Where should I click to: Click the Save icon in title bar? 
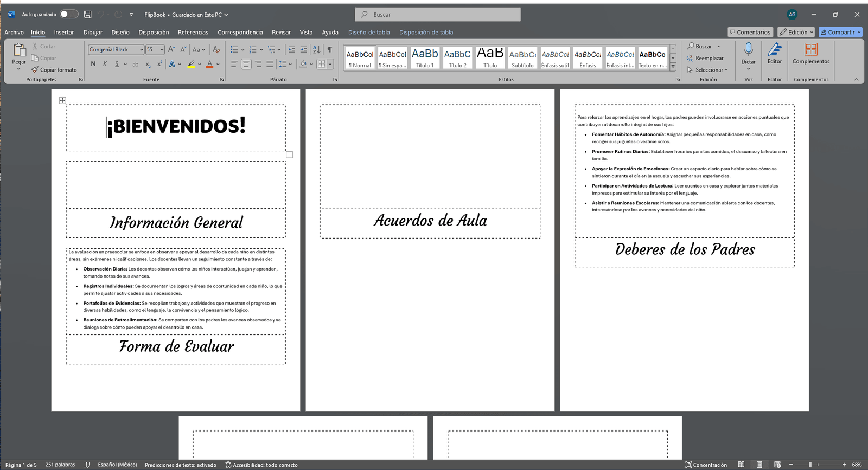87,15
